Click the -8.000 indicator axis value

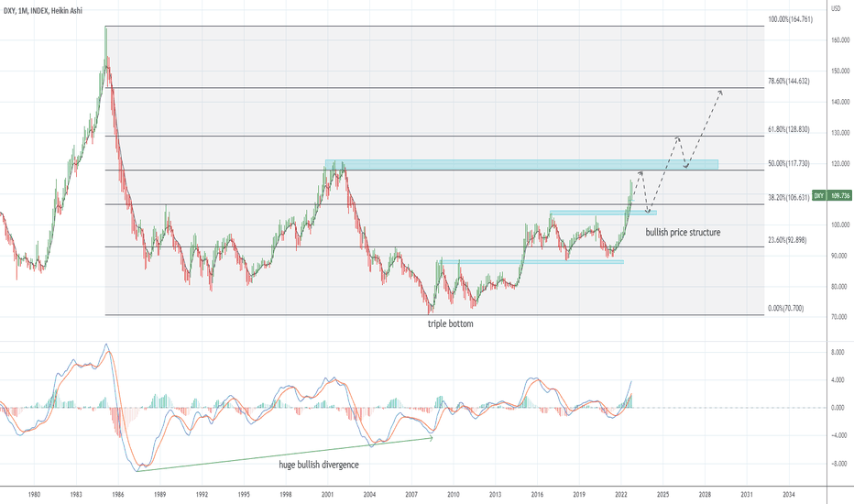point(837,465)
